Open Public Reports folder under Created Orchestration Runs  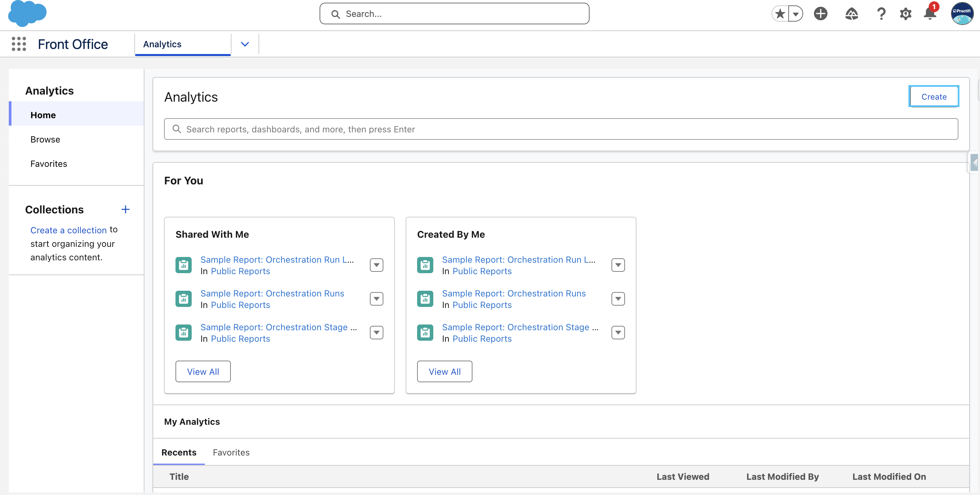click(482, 305)
